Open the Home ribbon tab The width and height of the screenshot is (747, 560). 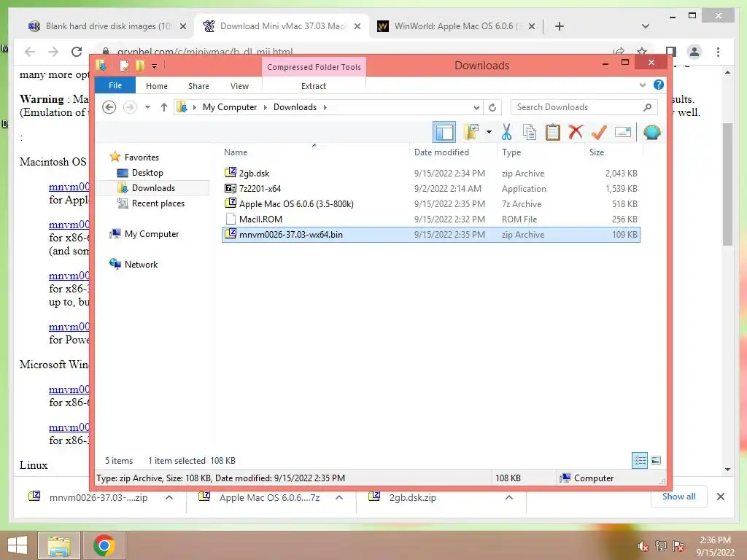click(x=157, y=86)
